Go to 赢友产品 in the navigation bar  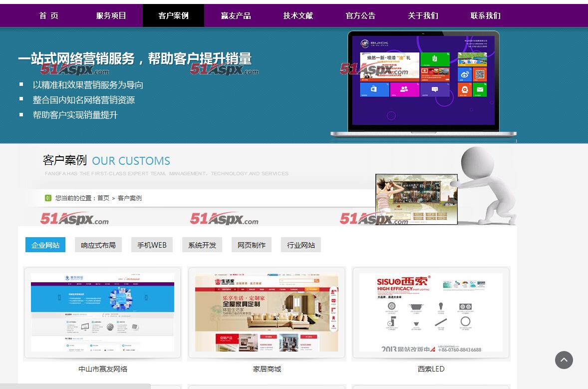pyautogui.click(x=236, y=16)
